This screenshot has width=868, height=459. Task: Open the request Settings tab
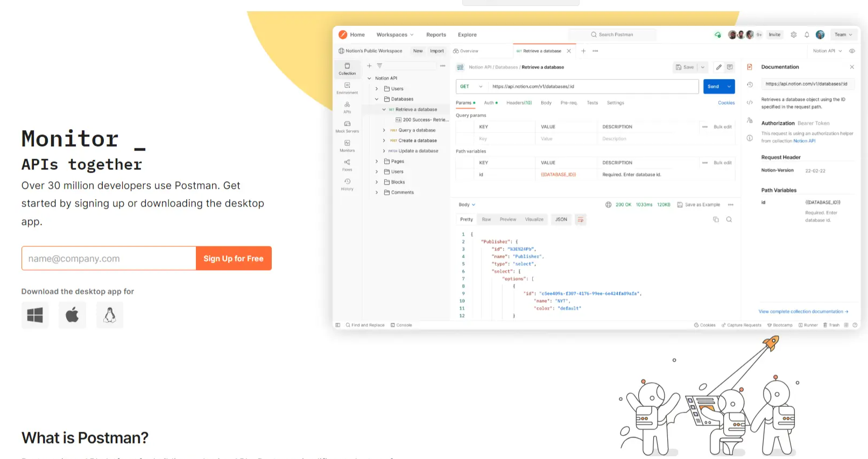[615, 103]
